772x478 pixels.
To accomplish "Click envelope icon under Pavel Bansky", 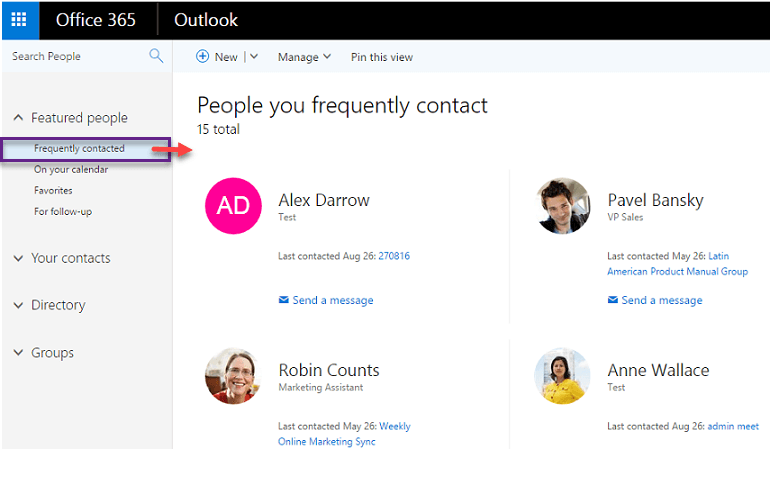I will (613, 300).
